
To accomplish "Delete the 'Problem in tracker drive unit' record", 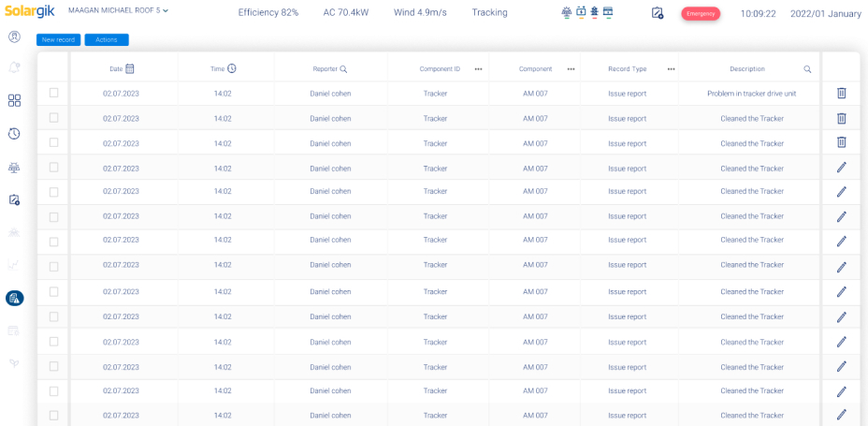I will click(842, 93).
